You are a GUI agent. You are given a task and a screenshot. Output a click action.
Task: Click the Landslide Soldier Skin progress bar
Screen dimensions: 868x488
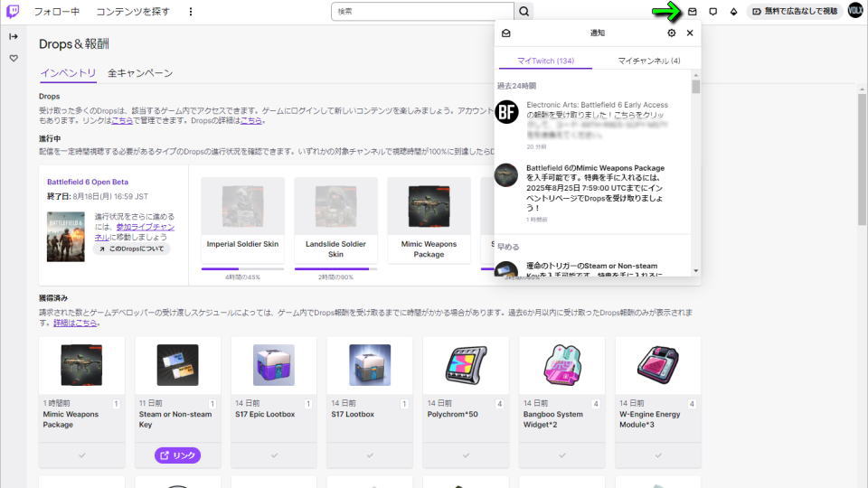click(x=335, y=269)
